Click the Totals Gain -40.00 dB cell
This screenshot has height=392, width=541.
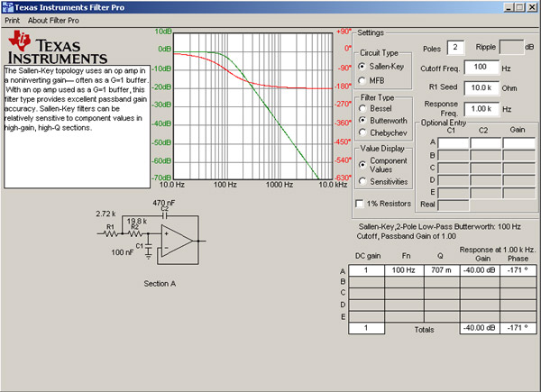click(480, 328)
